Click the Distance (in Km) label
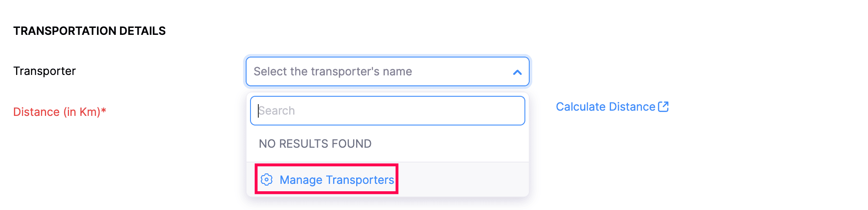 click(57, 112)
